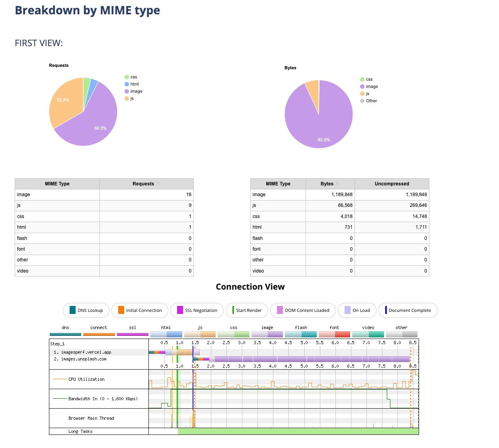This screenshot has height=448, width=499.
Task: Click the SSL Negotiation magenta legend icon
Action: [180, 310]
